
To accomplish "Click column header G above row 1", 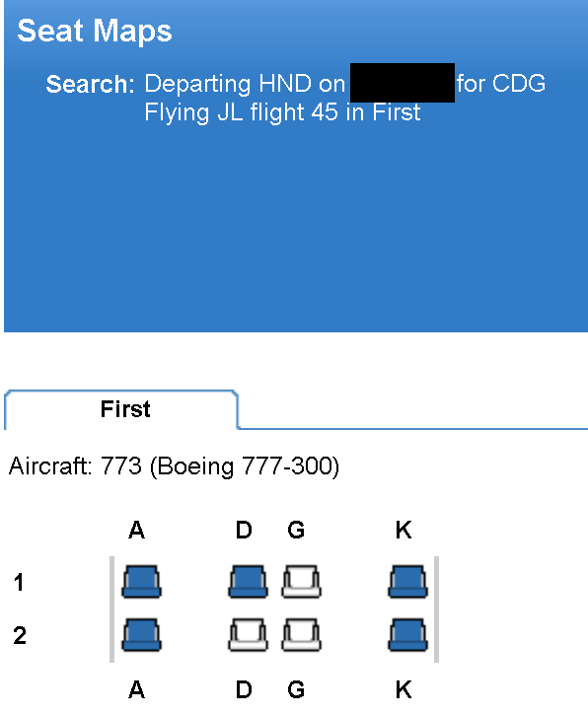I will (296, 530).
